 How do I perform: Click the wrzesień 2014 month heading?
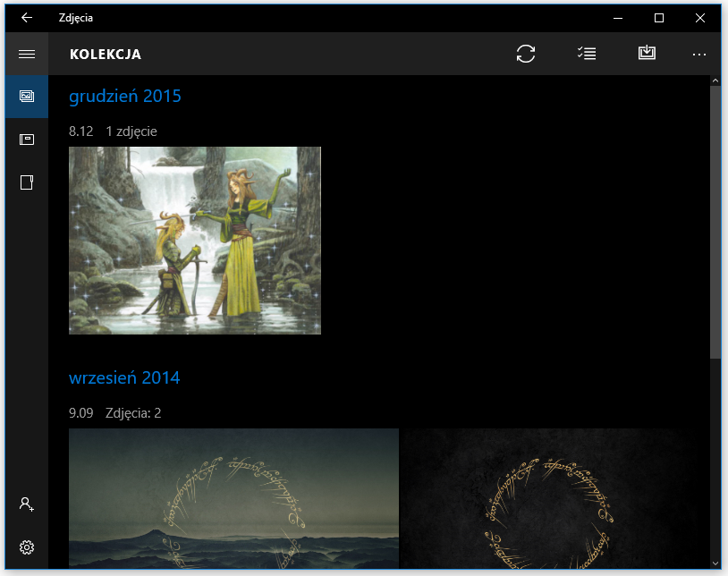tap(124, 377)
